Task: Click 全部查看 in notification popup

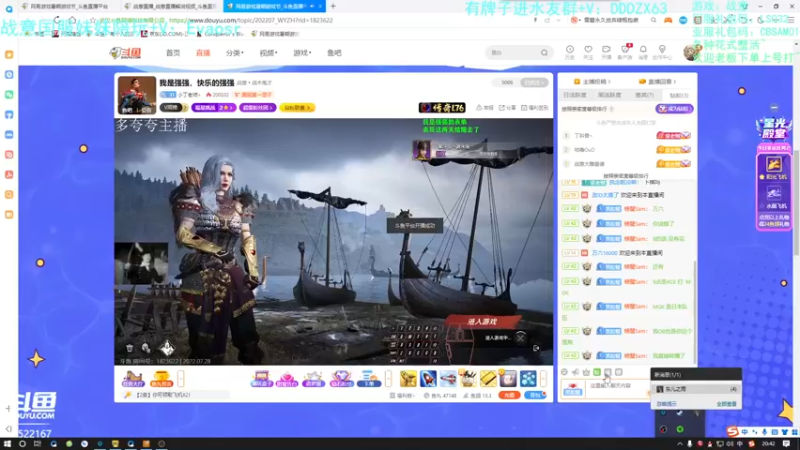Action: coord(727,404)
